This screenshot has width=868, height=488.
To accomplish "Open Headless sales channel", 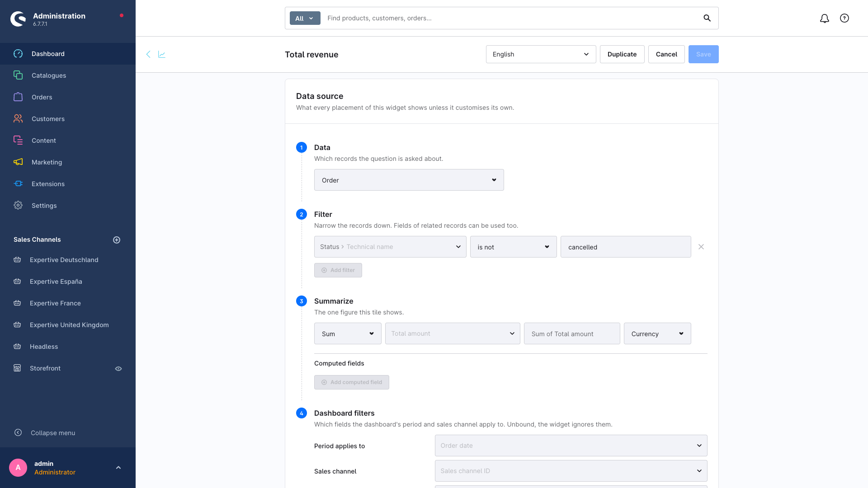I will (44, 347).
